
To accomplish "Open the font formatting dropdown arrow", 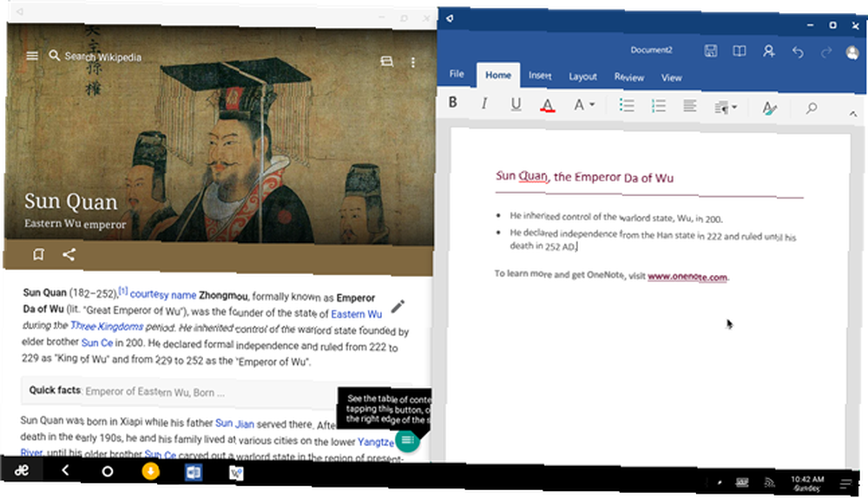I will 592,105.
